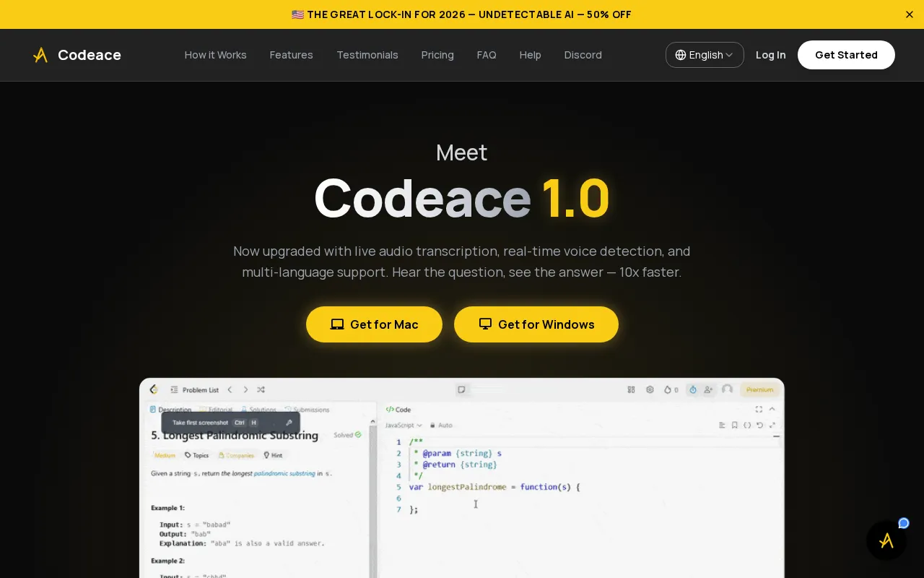Viewport: 924px width, 578px height.
Task: Click the profile avatar in the demo header
Action: (x=727, y=389)
